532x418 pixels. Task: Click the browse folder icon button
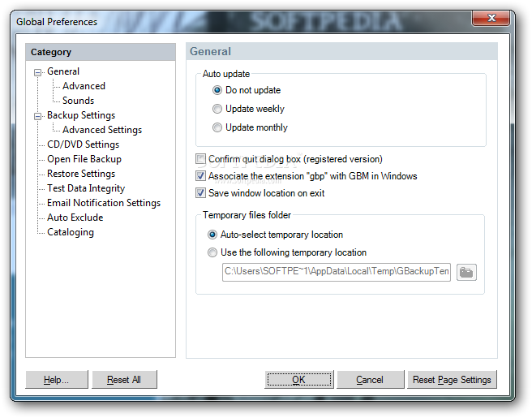[466, 272]
